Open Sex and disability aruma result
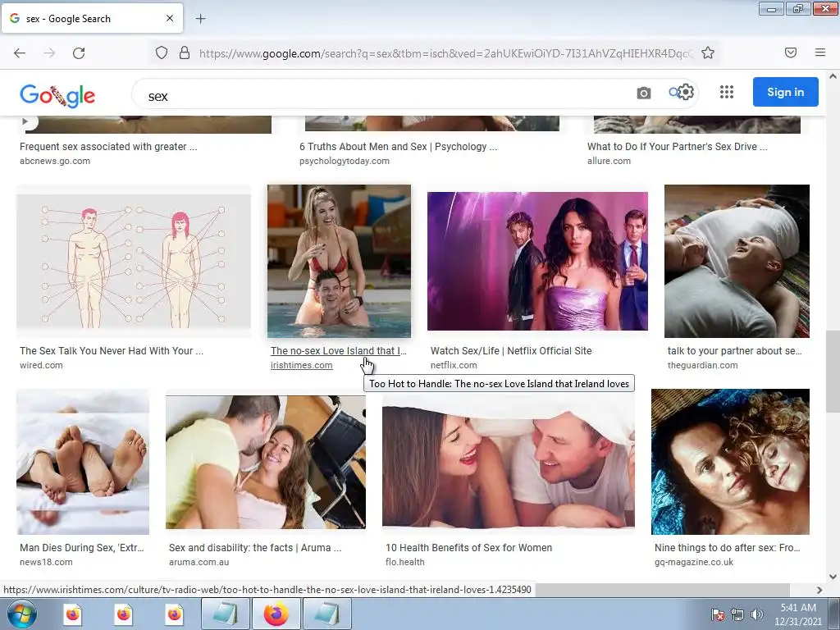 click(255, 548)
